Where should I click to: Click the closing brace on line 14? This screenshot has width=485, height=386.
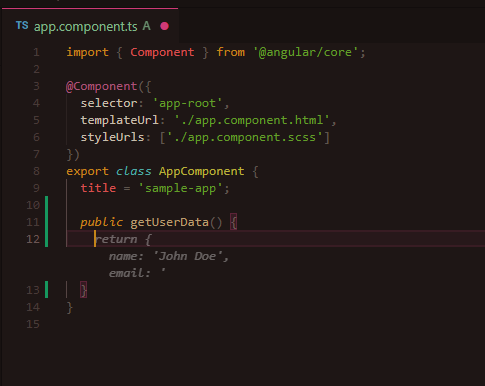click(70, 307)
